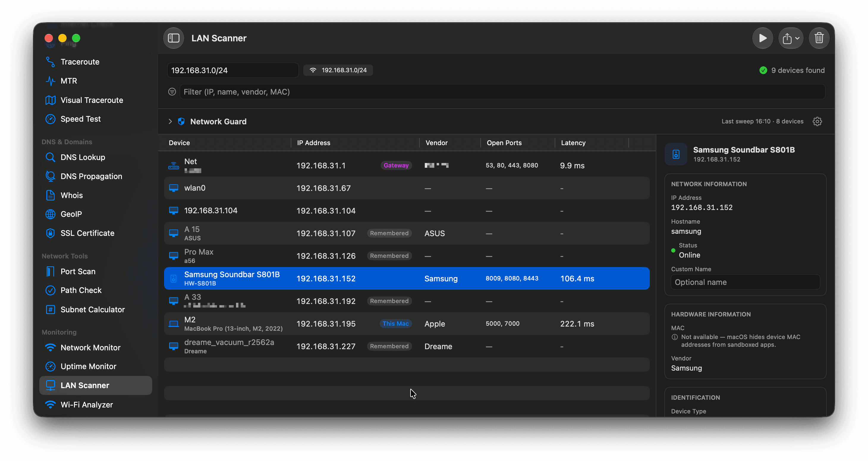Click the filter options icon beside the filter field

point(172,92)
